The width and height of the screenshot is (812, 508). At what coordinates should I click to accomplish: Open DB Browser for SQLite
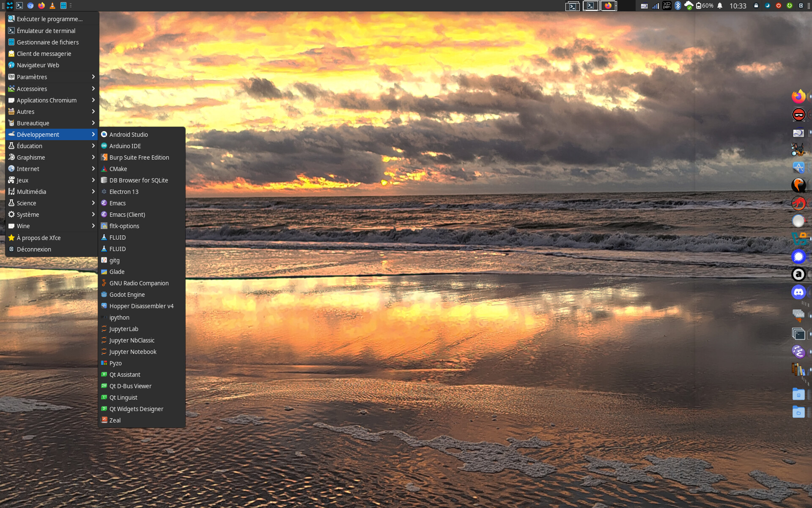(138, 180)
